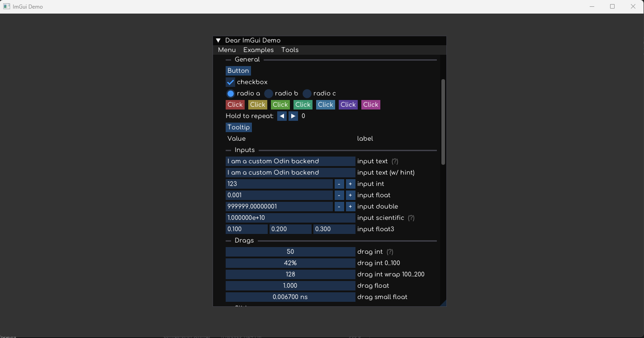
Task: Select radio a
Action: (230, 94)
